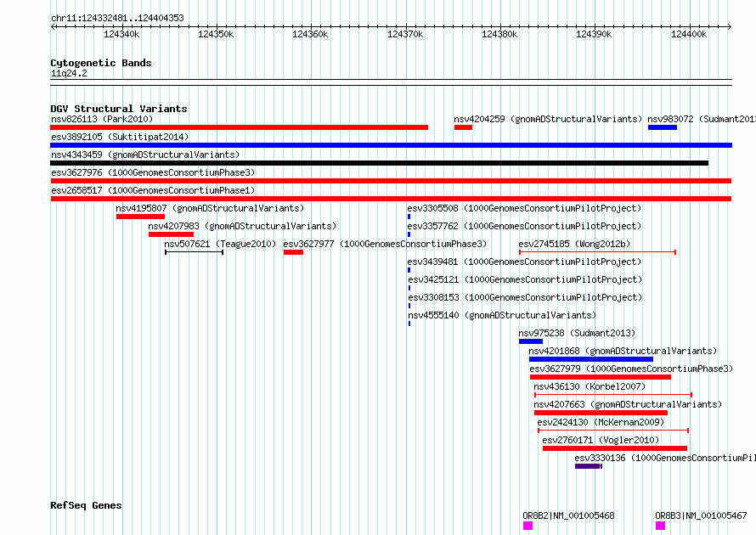Select the magenta OR8B2 gene box
Image resolution: width=756 pixels, height=535 pixels.
click(x=528, y=526)
